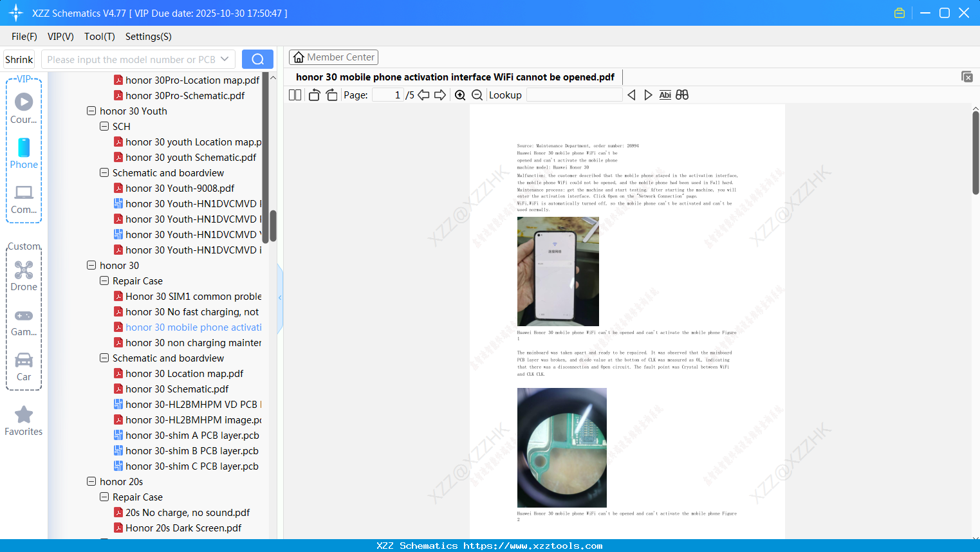Open honor 30 non charging maintenance file
The width and height of the screenshot is (980, 552).
coord(187,342)
